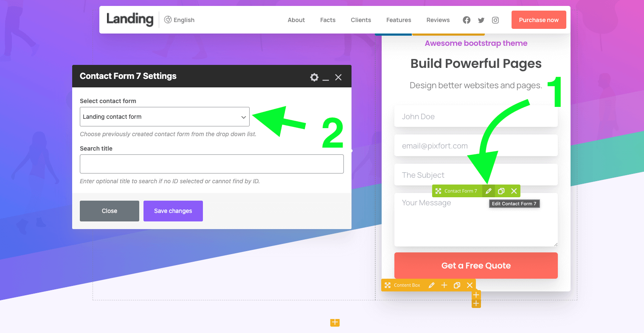Click the upper orange plus below Content Box
Image resolution: width=644 pixels, height=333 pixels.
(x=476, y=294)
